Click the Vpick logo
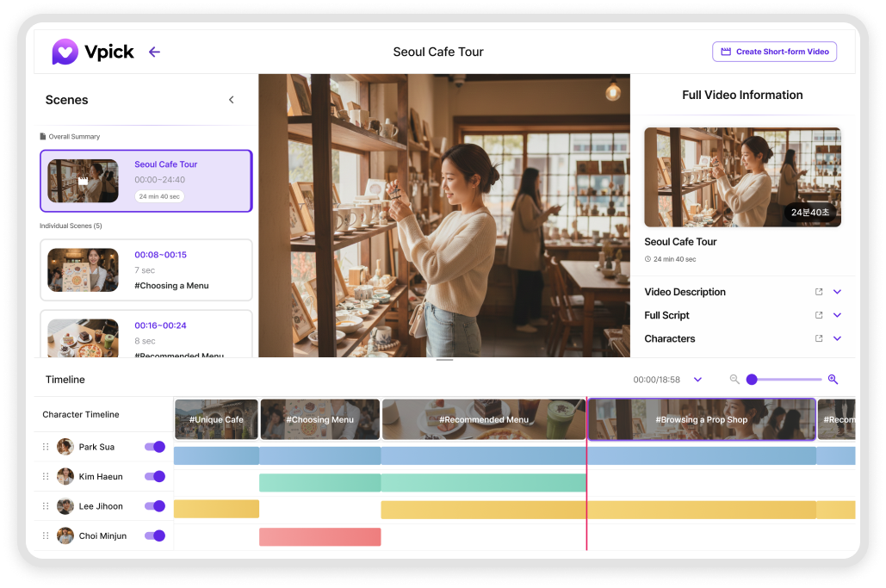 point(93,52)
